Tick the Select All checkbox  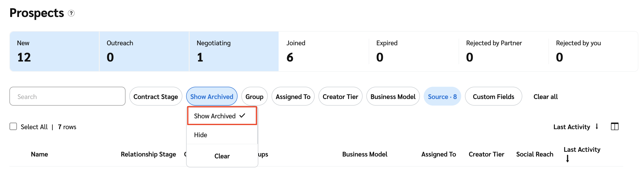coord(13,127)
